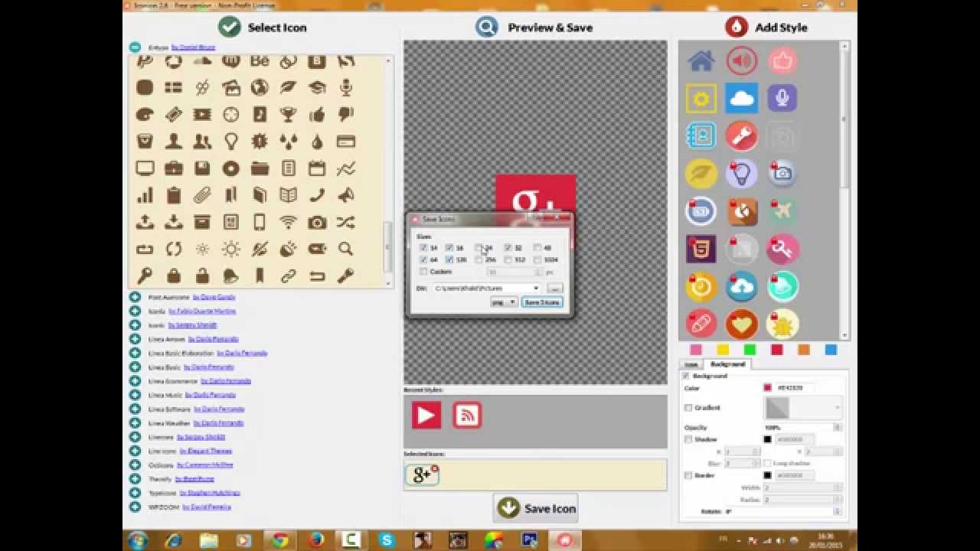
Task: Expand the Linea Music icon set
Action: 135,395
